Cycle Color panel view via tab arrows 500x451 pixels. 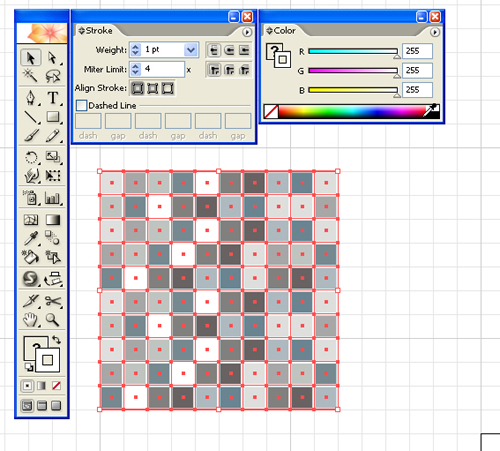(x=269, y=31)
